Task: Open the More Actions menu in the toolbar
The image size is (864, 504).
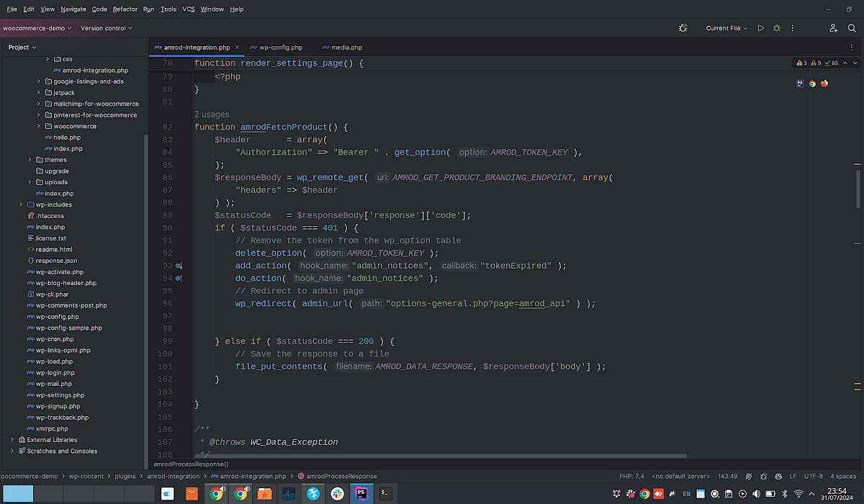Action: coord(793,28)
